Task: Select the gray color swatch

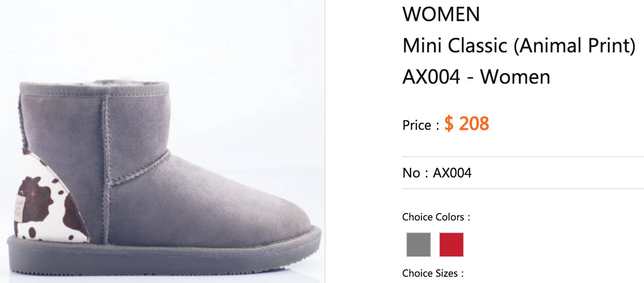Action: point(418,245)
